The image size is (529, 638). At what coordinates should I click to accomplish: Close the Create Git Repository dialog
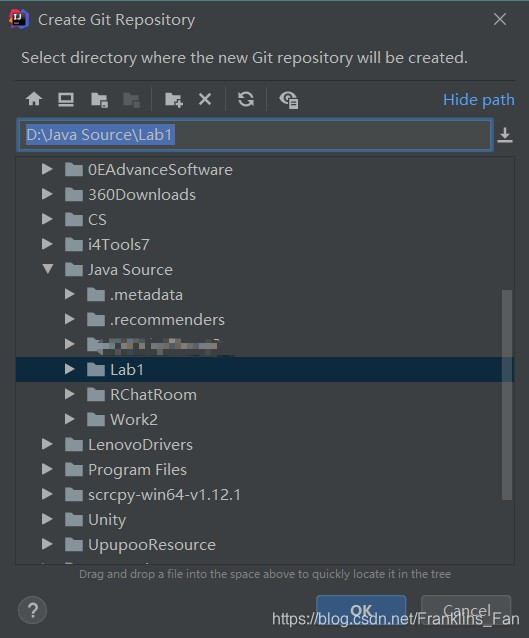(x=500, y=19)
